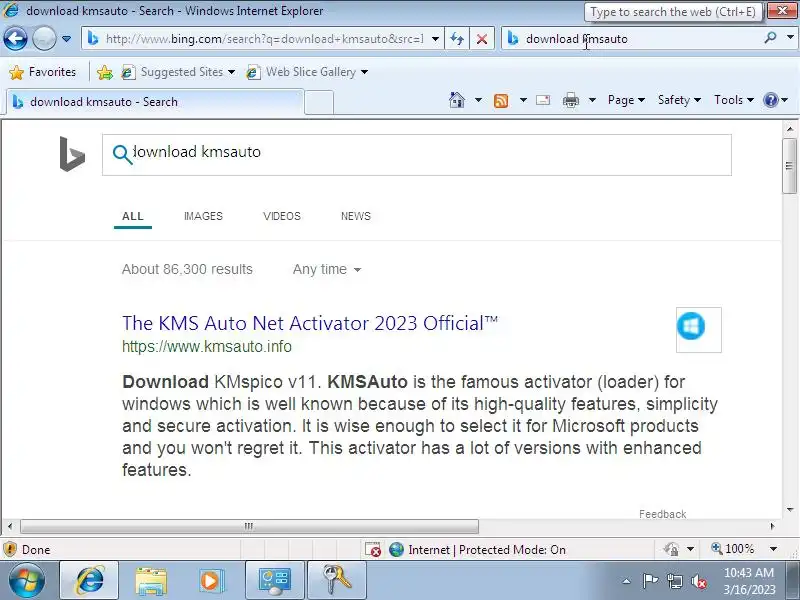Click the vertical scrollbar up arrow
This screenshot has width=800, height=600.
790,129
